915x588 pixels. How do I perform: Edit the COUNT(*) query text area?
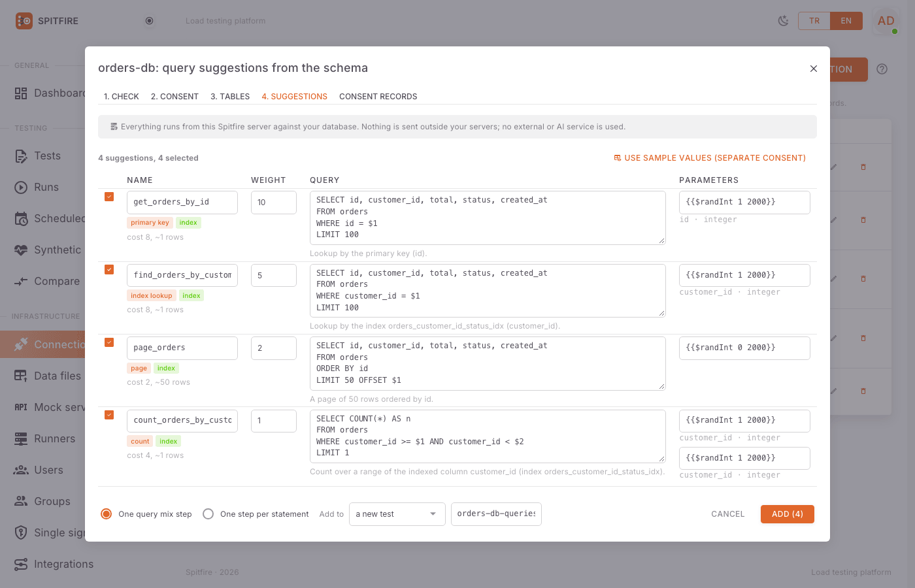488,436
